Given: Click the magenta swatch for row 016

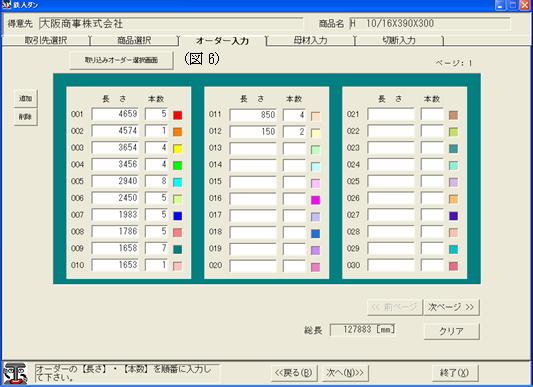Looking at the screenshot, I should 315,200.
